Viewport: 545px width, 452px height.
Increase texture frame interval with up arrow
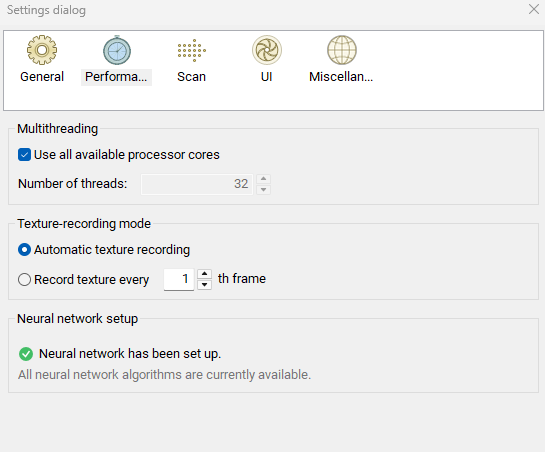204,274
